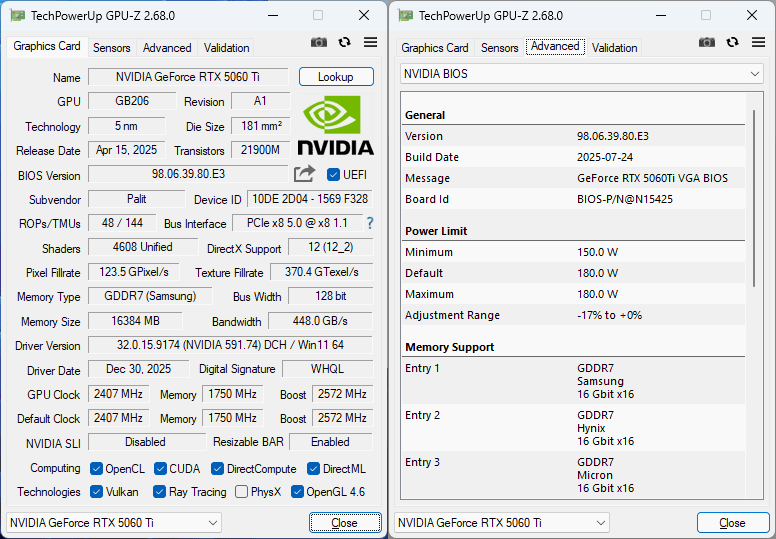Viewport: 776px width, 539px height.
Task: Minimize the right GPU-Z window
Action: coord(661,15)
